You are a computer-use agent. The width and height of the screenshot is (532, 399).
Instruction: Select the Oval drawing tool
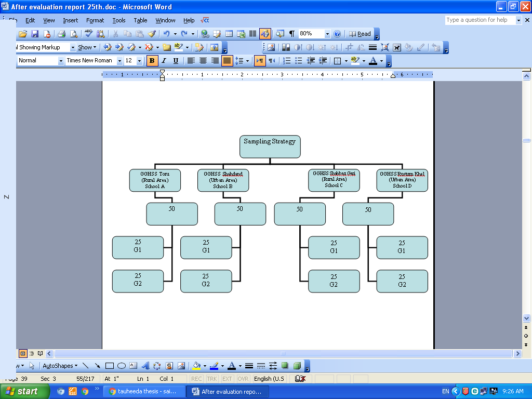122,366
